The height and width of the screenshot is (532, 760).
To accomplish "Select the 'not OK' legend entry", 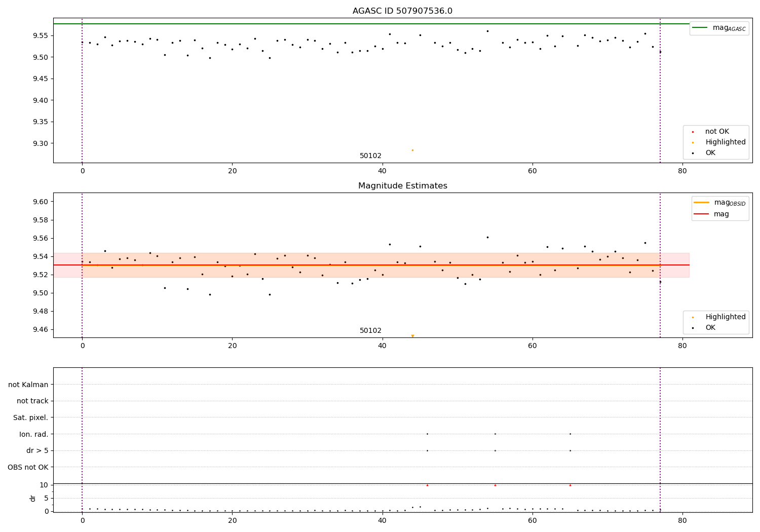I will 716,132.
